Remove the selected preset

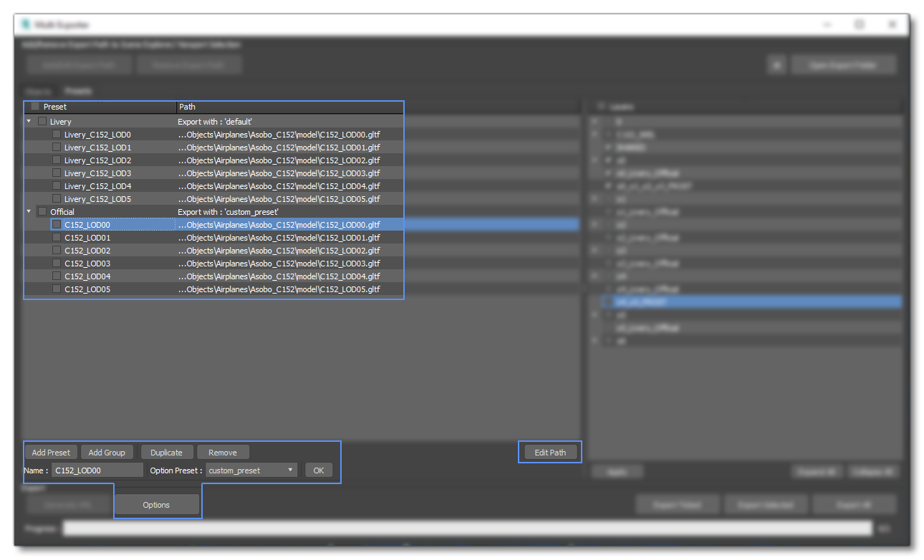click(223, 452)
